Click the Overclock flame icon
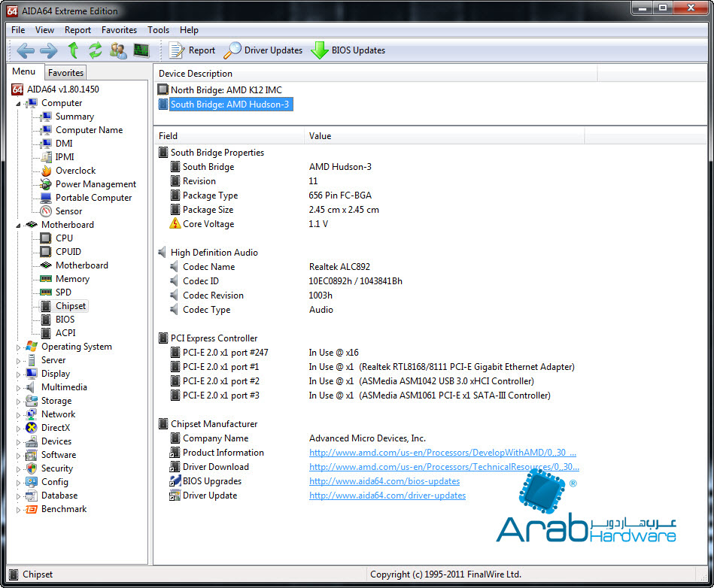The height and width of the screenshot is (588, 714). pos(46,171)
